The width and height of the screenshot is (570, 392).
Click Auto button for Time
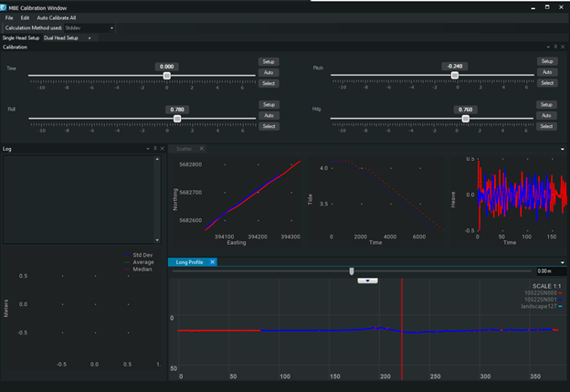[x=269, y=73]
